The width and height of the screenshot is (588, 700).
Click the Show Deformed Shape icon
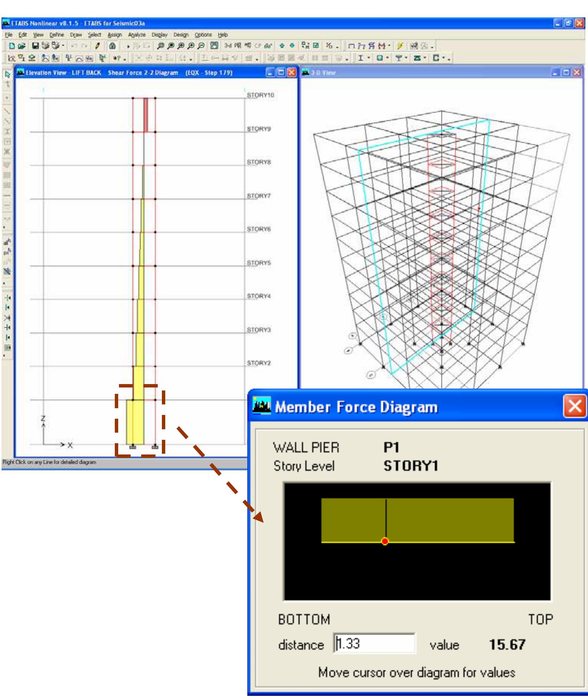[361, 46]
